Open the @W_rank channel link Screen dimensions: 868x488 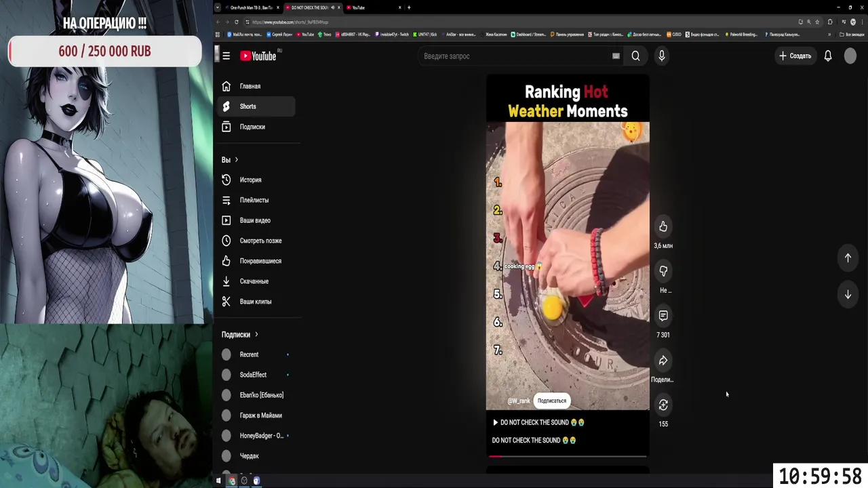[x=519, y=401]
